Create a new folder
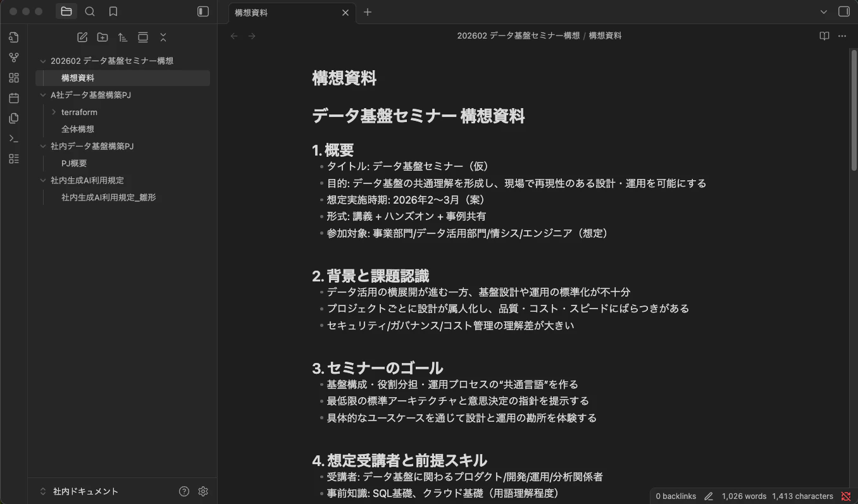This screenshot has width=858, height=504. pos(103,37)
